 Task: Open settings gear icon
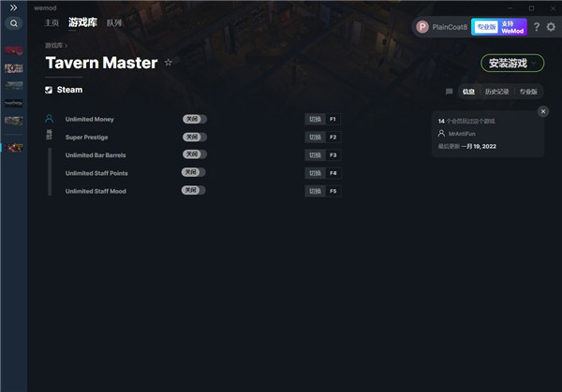click(x=551, y=27)
